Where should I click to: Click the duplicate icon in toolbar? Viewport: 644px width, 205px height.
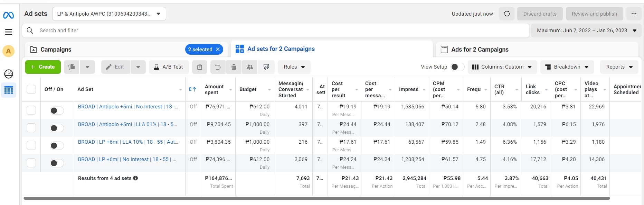click(72, 67)
